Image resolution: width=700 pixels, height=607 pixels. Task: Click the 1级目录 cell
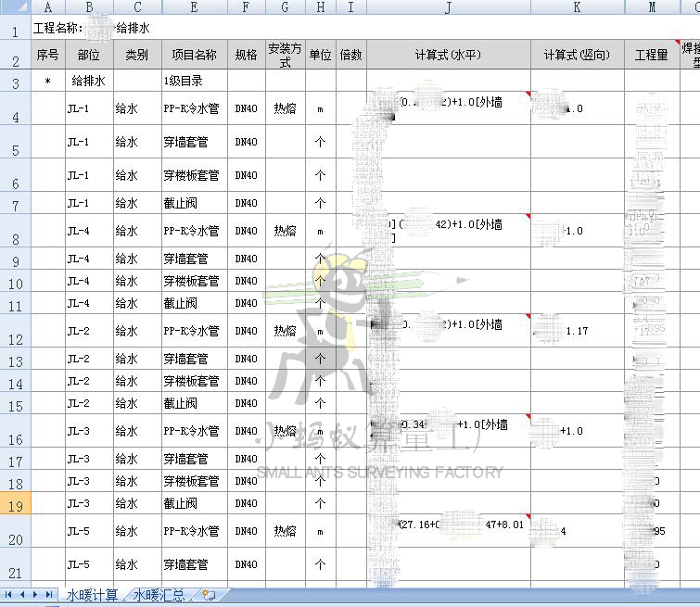(194, 82)
